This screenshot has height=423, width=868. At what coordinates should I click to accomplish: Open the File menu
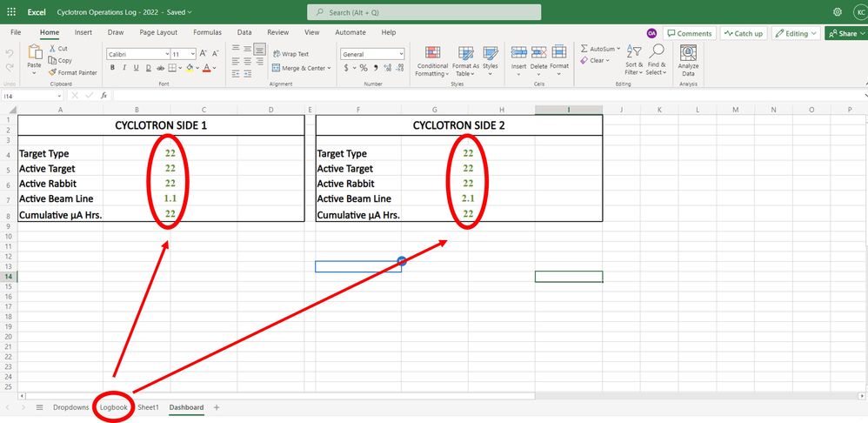[16, 33]
